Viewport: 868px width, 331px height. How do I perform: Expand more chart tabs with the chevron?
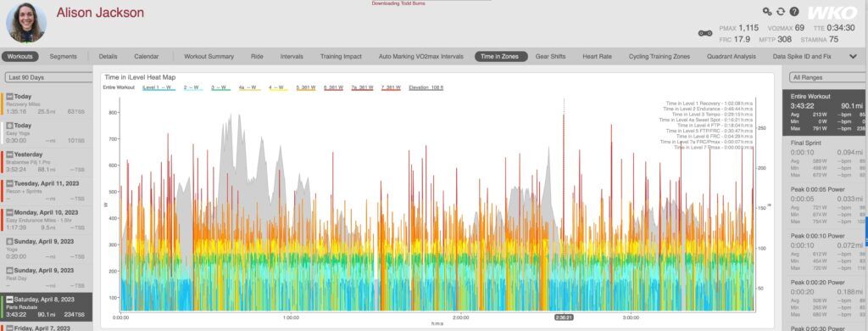(853, 57)
